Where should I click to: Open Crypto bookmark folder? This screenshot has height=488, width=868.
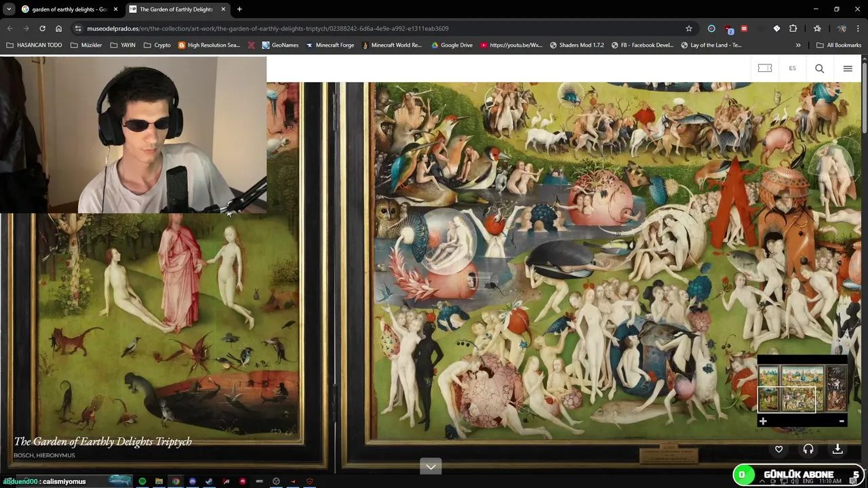point(157,45)
